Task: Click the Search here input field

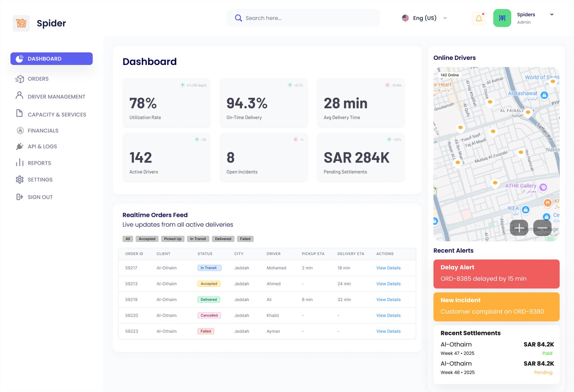Action: point(309,18)
